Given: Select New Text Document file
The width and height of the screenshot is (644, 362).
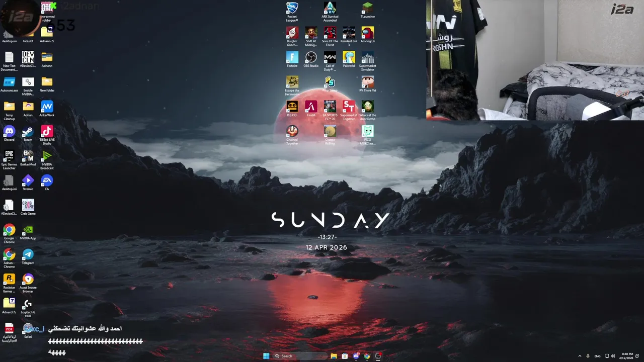Looking at the screenshot, I should point(9,61).
